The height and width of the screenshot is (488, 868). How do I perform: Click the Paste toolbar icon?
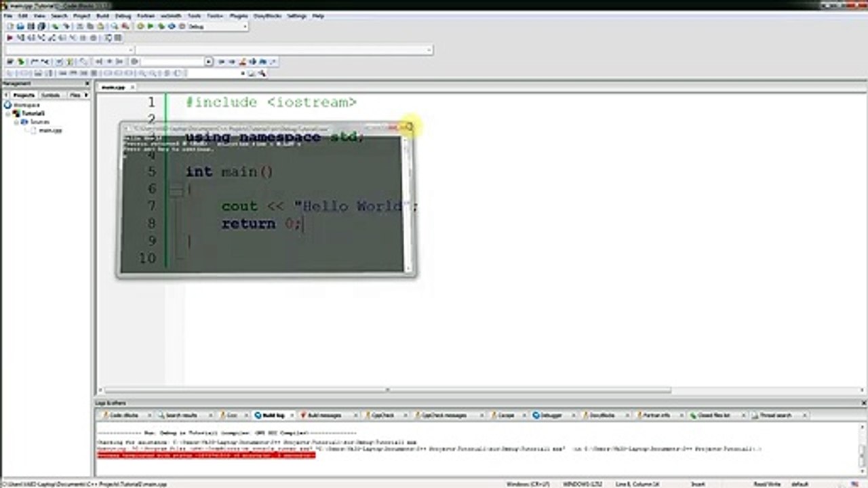click(100, 26)
